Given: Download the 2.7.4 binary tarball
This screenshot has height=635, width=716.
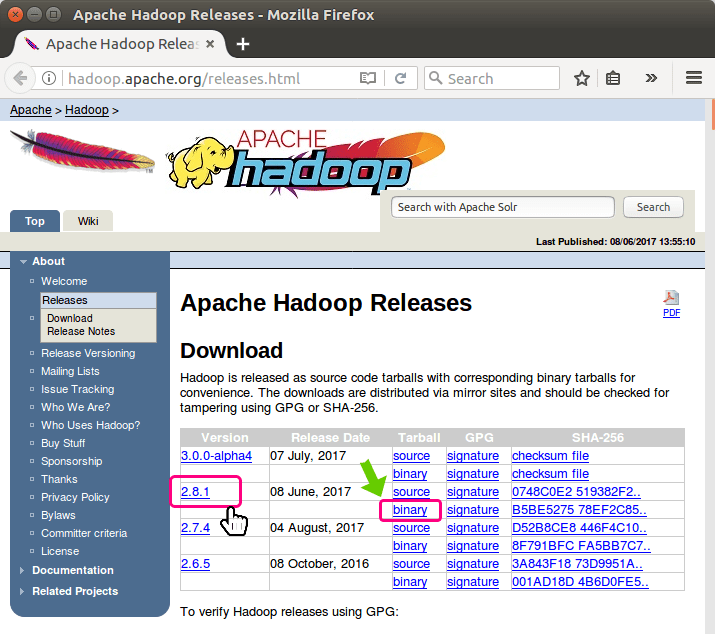Looking at the screenshot, I should [410, 546].
